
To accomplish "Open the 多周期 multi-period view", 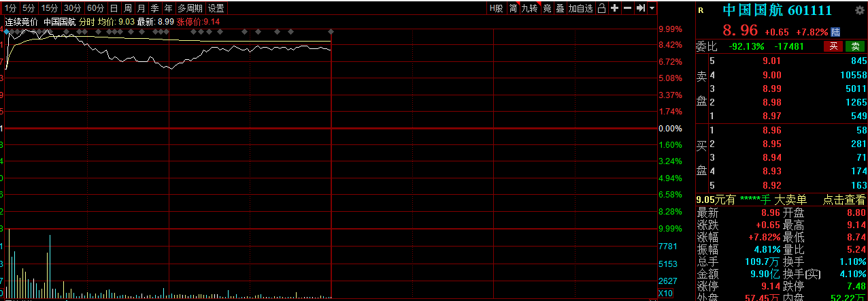I will pyautogui.click(x=190, y=8).
